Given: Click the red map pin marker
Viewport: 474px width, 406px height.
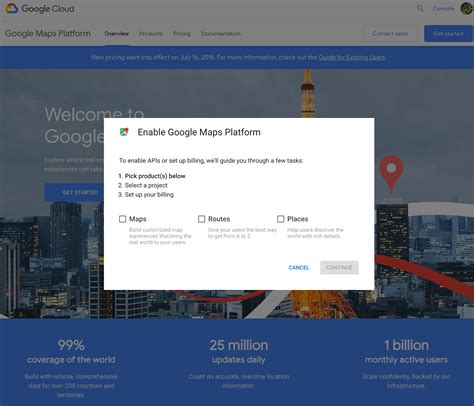Looking at the screenshot, I should pos(391,173).
